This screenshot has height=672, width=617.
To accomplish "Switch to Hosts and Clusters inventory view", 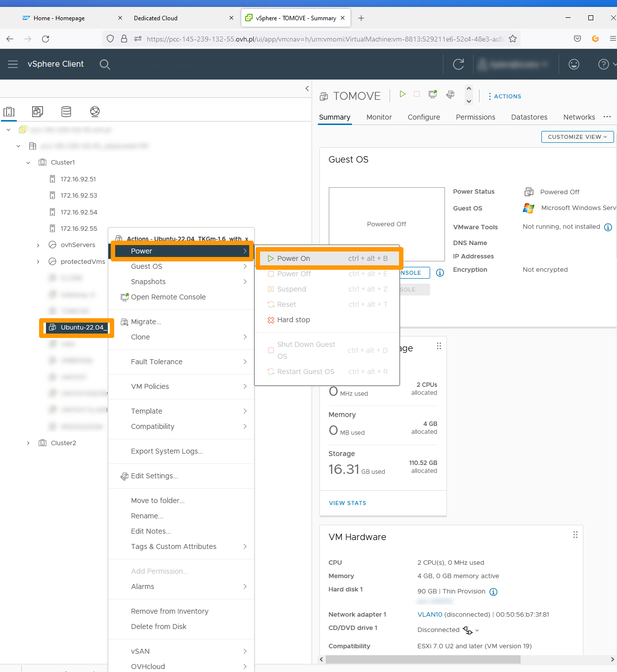I will [9, 112].
